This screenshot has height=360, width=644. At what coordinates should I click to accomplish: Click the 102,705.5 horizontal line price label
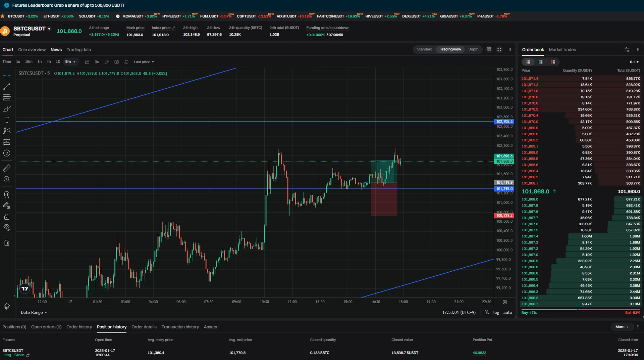504,122
